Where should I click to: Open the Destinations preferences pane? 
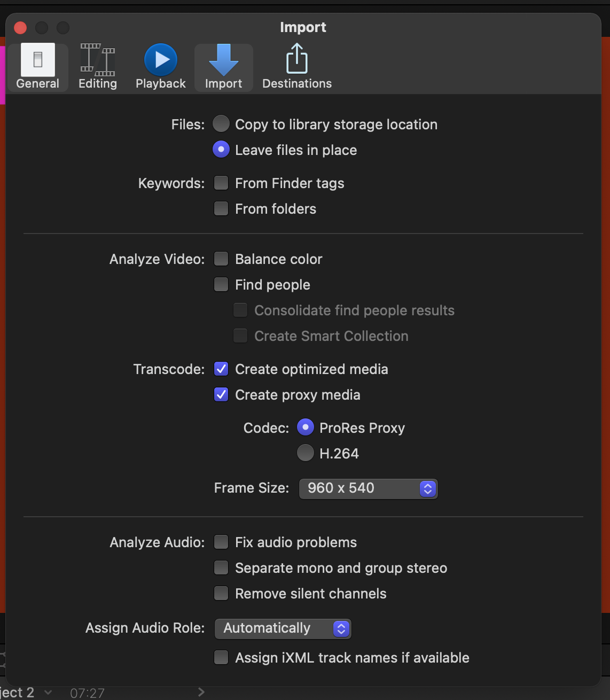pos(297,67)
